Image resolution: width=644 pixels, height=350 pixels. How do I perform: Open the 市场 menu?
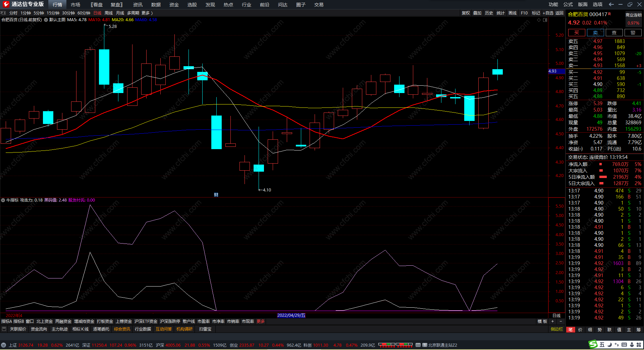coord(75,5)
